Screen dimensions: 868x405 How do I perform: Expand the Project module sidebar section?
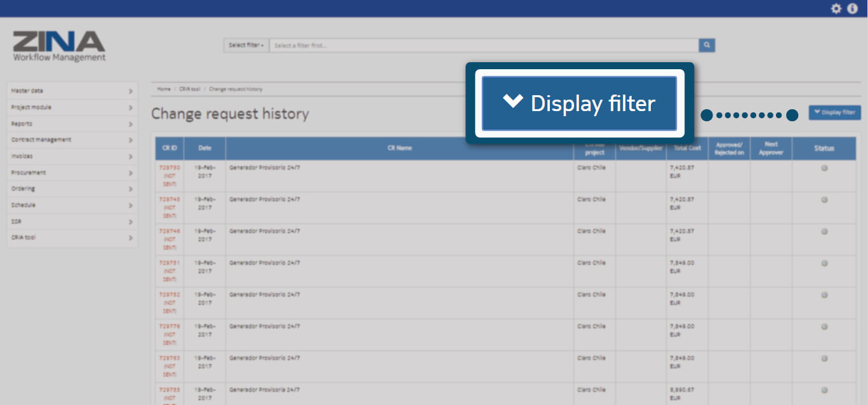pos(72,107)
